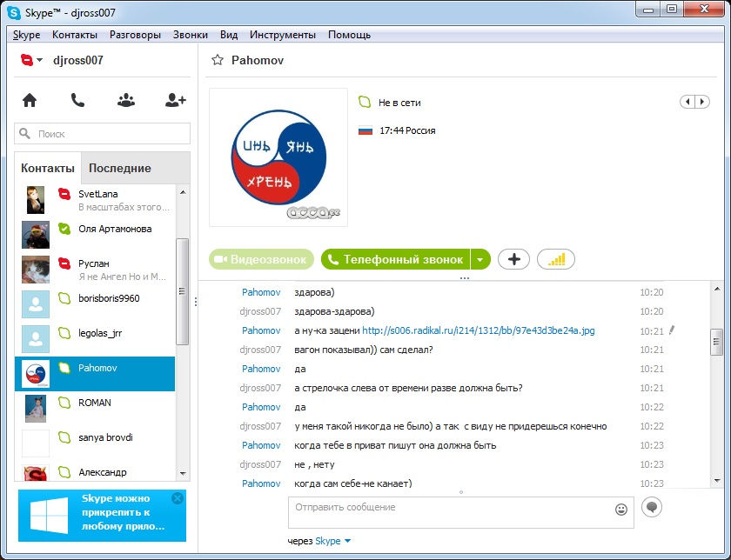Viewport: 731px width, 560px height.
Task: Expand the Телефонный звонок dropdown arrow
Action: tap(480, 259)
